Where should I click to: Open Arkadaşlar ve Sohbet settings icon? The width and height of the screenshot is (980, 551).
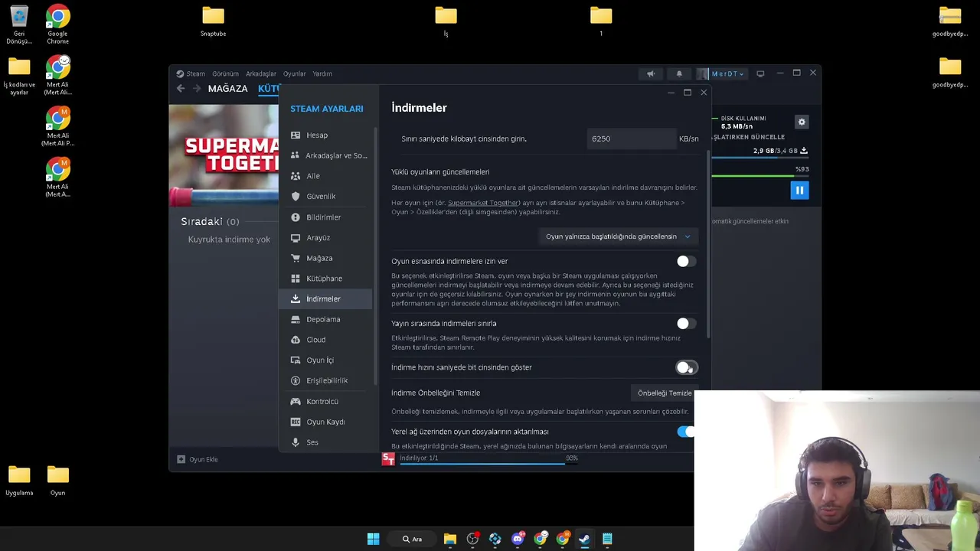[296, 155]
